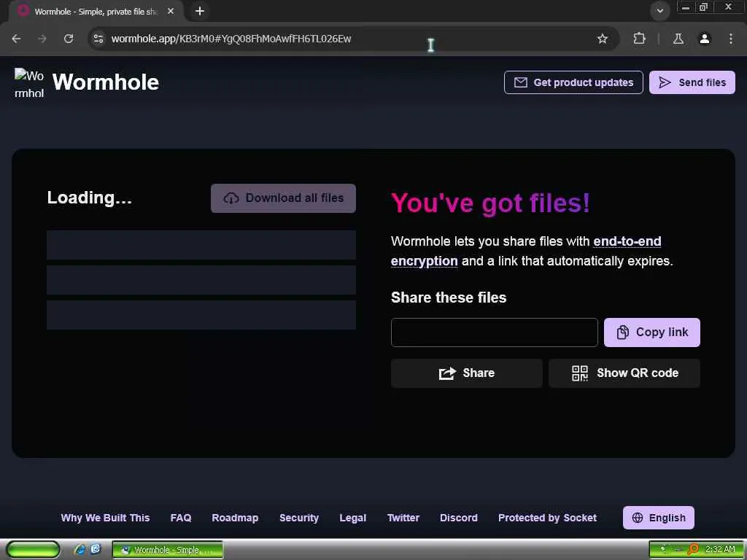Click the browser forward arrow
This screenshot has height=560, width=747.
pyautogui.click(x=42, y=39)
